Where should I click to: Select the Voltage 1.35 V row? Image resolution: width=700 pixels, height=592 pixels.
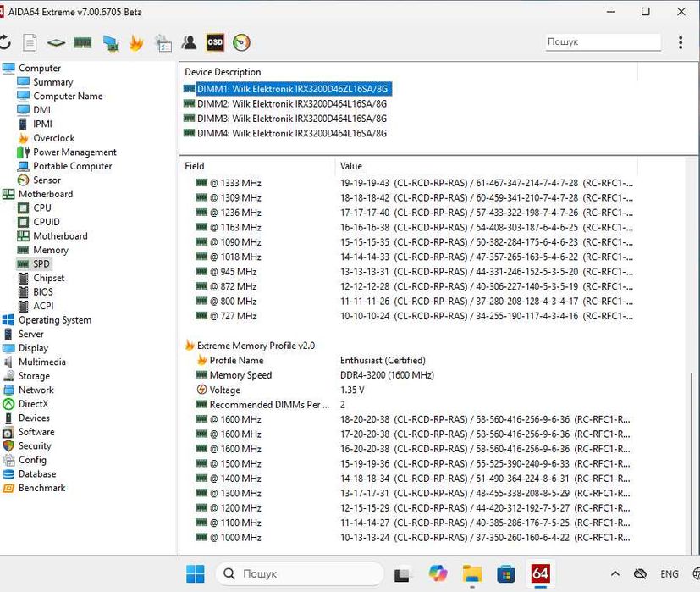coord(280,390)
